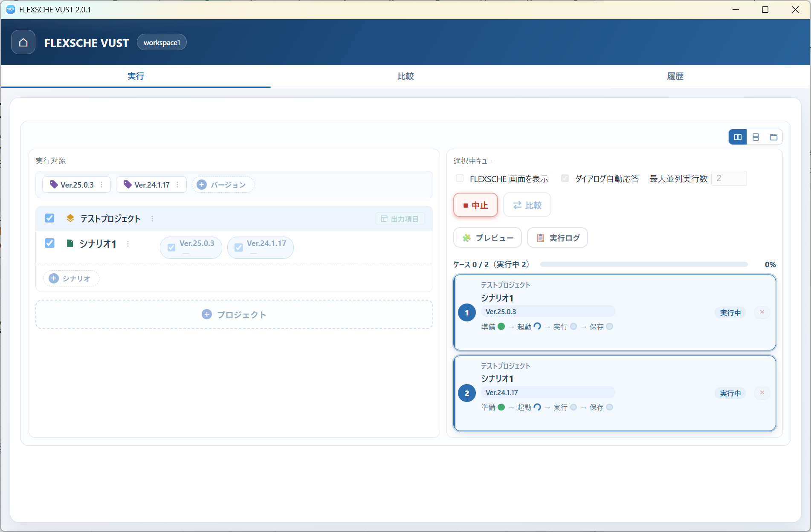Stop execution with 中止 button
This screenshot has height=532, width=811.
click(x=475, y=205)
